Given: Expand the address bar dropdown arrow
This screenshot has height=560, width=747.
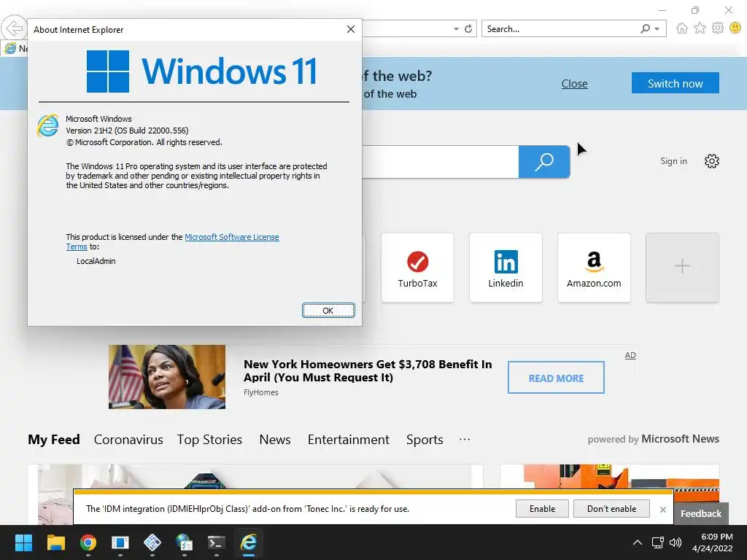Looking at the screenshot, I should (456, 29).
